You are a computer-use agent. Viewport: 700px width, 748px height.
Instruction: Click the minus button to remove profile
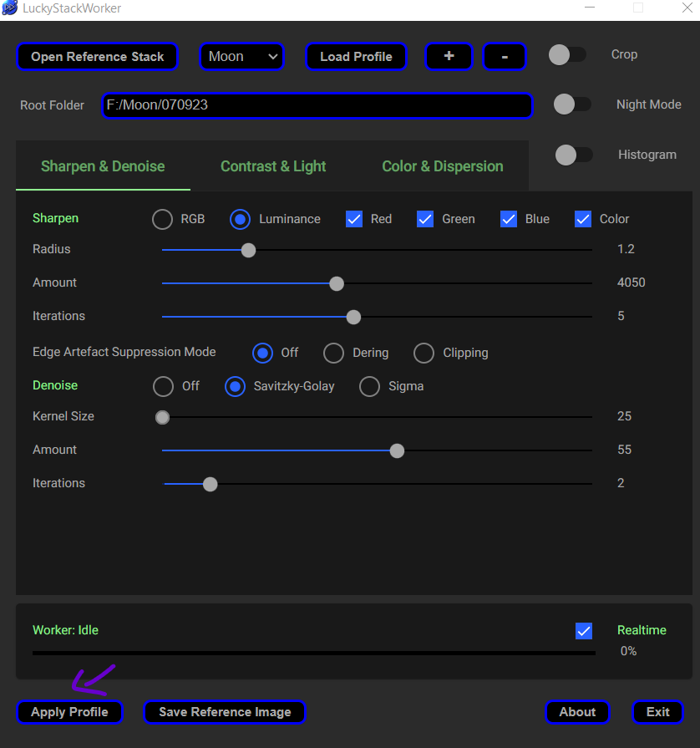pos(505,56)
